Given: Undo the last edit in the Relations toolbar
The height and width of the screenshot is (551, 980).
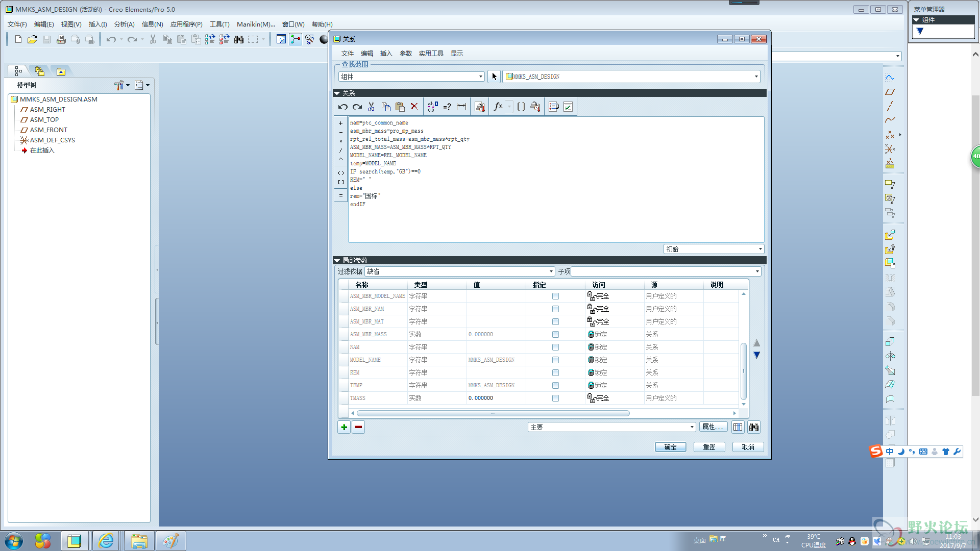Looking at the screenshot, I should (343, 107).
